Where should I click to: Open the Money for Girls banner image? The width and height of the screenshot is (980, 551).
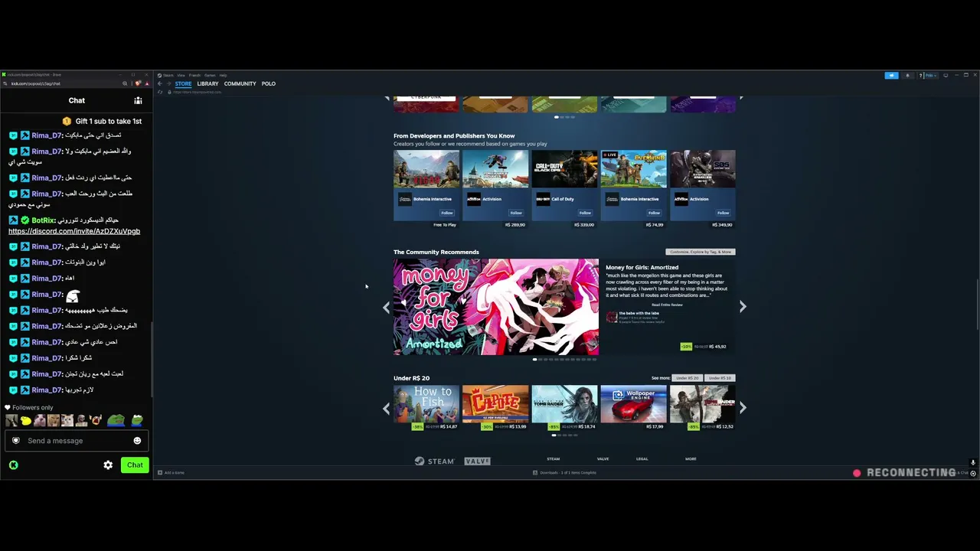(x=496, y=307)
